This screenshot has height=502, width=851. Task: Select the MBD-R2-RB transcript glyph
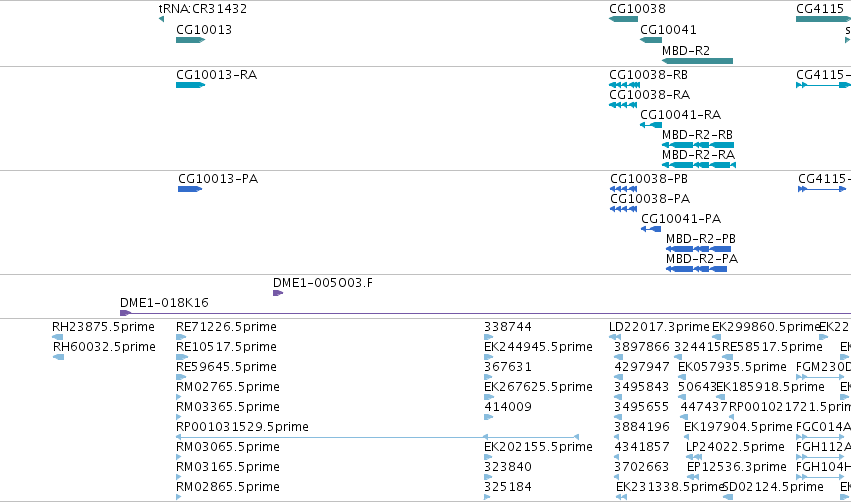pyautogui.click(x=698, y=145)
